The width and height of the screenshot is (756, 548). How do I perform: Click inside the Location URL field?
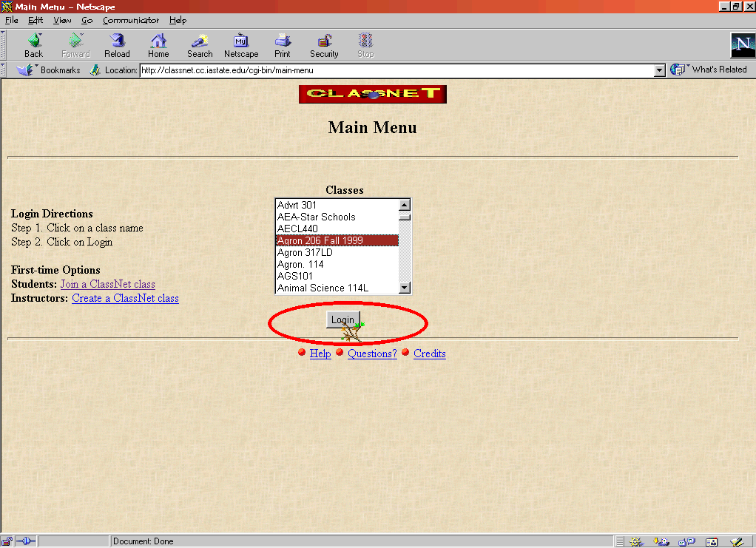coord(396,70)
